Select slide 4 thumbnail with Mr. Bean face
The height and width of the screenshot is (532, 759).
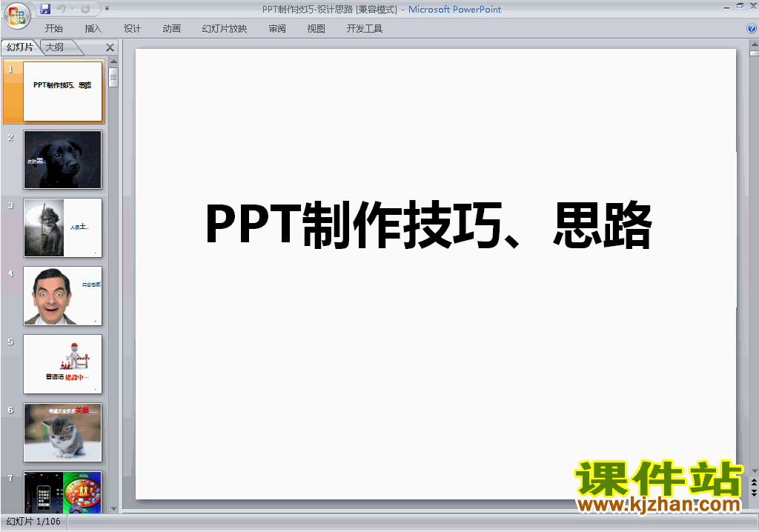63,296
